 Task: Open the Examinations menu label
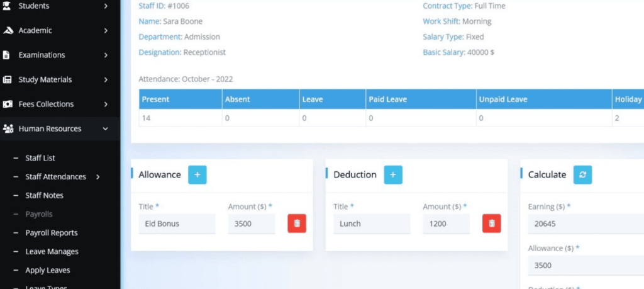(x=42, y=55)
